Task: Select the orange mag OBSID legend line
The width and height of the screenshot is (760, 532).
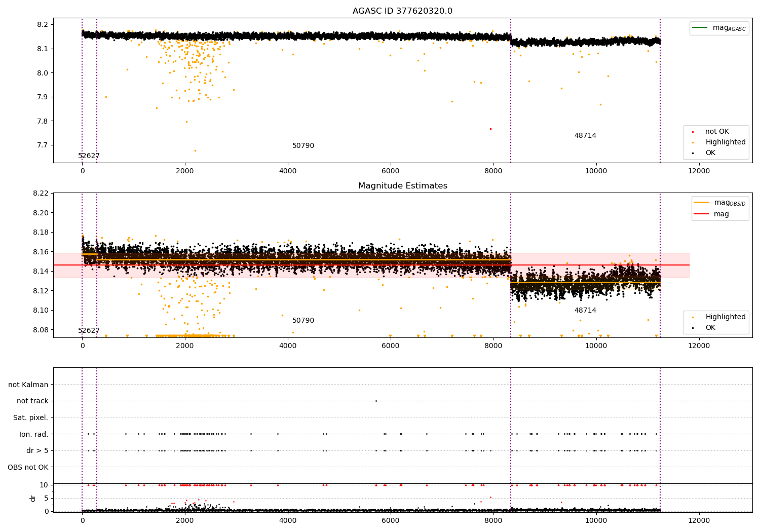Action: [x=702, y=202]
